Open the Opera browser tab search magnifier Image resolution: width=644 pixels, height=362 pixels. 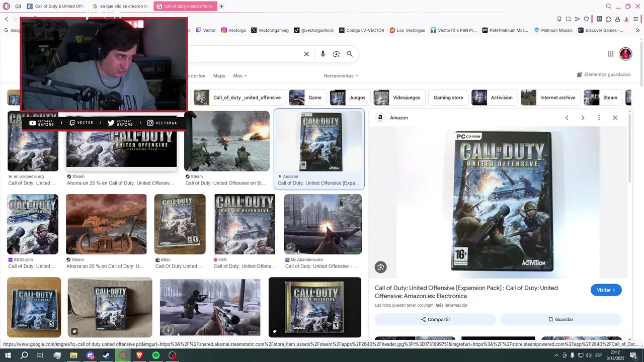click(x=608, y=6)
